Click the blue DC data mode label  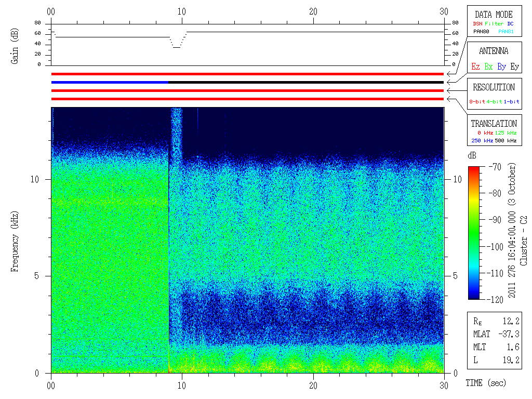coord(510,24)
